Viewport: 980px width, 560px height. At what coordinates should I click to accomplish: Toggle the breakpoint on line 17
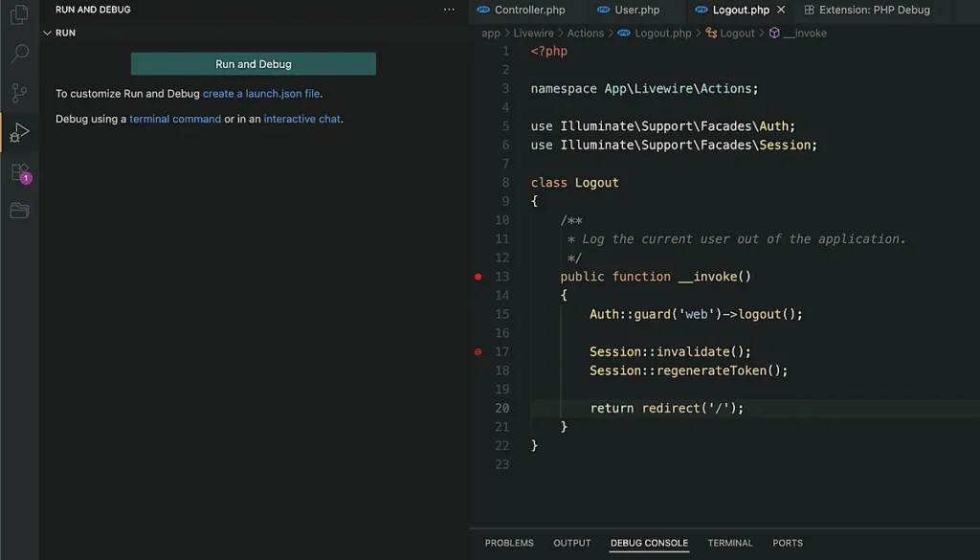pos(478,351)
